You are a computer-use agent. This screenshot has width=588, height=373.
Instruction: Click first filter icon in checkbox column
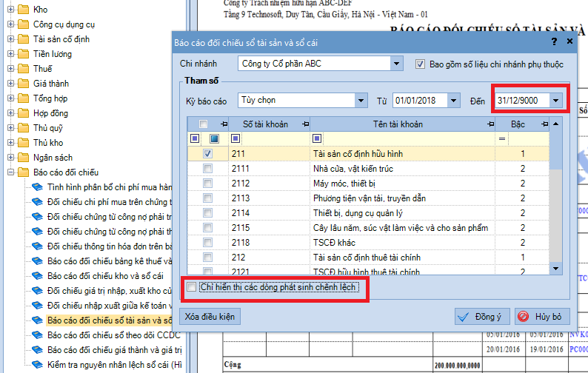pyautogui.click(x=195, y=138)
